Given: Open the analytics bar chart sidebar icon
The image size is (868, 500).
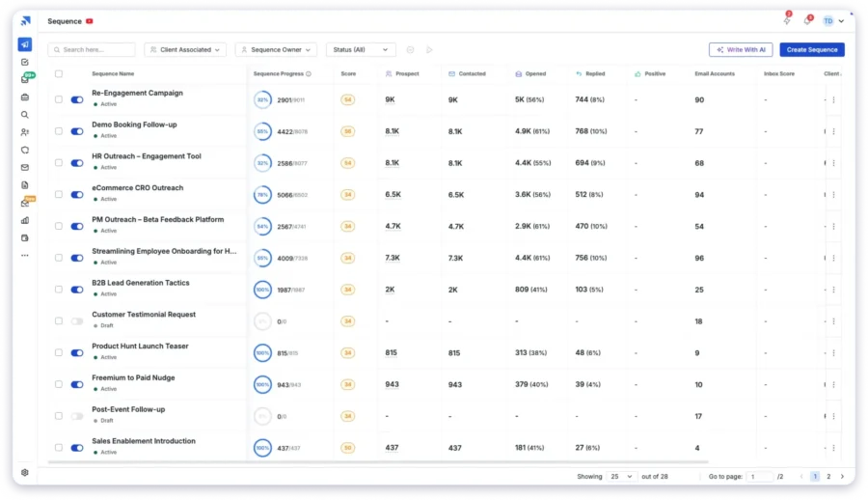Looking at the screenshot, I should click(25, 220).
